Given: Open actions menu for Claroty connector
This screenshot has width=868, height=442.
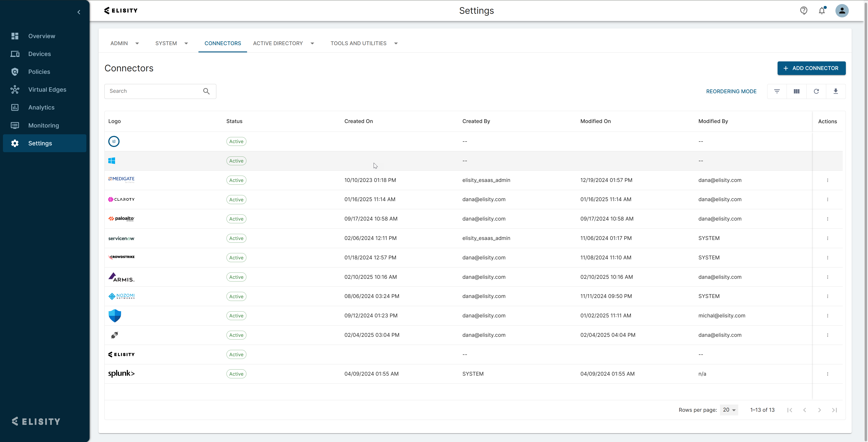Looking at the screenshot, I should tap(828, 200).
